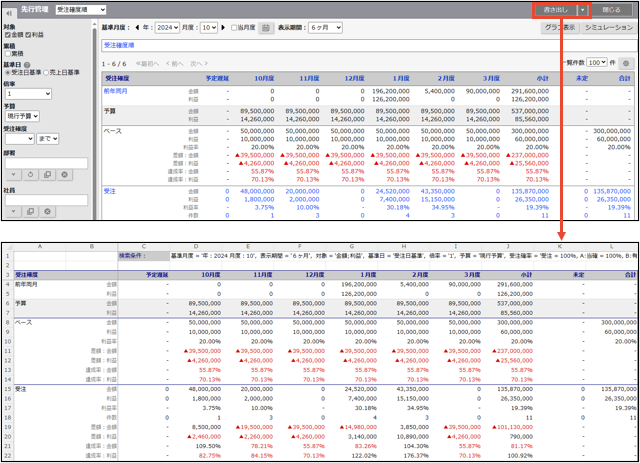Click the 最初へ pagination link

(x=147, y=64)
